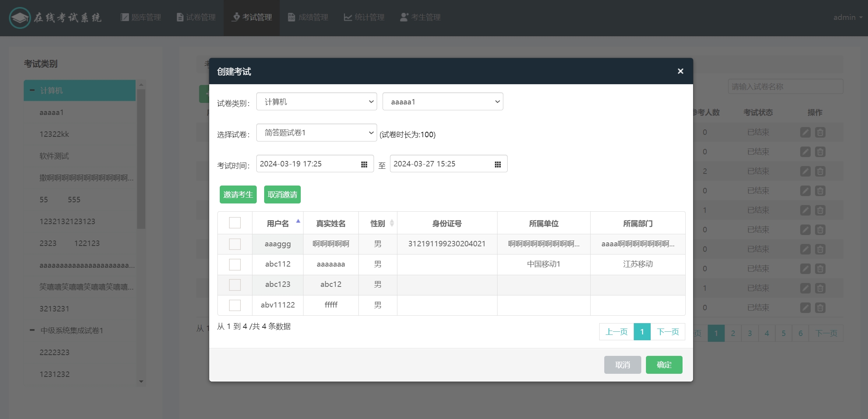This screenshot has width=868, height=419.
Task: Go to page 4 in background pagination
Action: (767, 333)
